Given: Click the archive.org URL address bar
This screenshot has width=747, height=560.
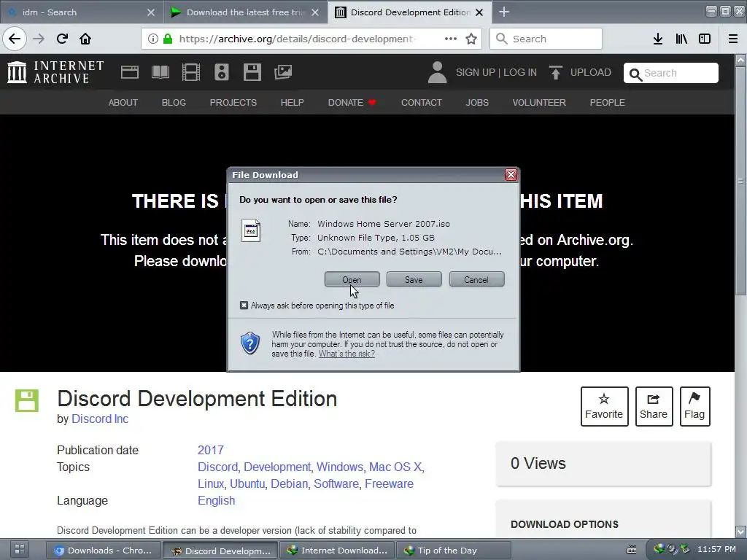Looking at the screenshot, I should [312, 39].
